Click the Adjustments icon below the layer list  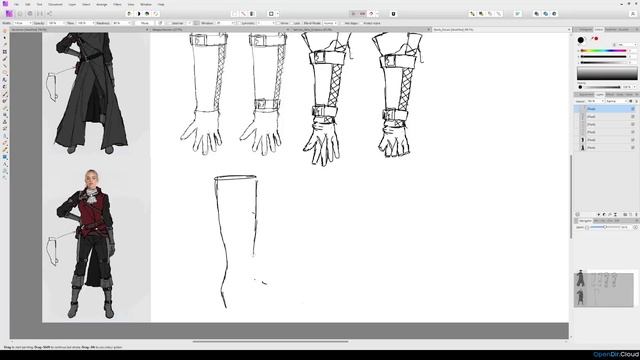[x=604, y=214]
